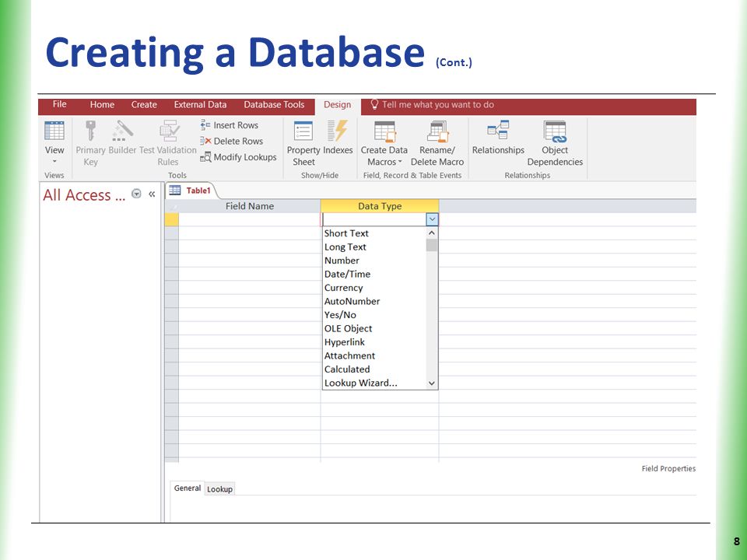Image resolution: width=747 pixels, height=560 pixels.
Task: Click data type list scroll-up arrow
Action: (432, 233)
